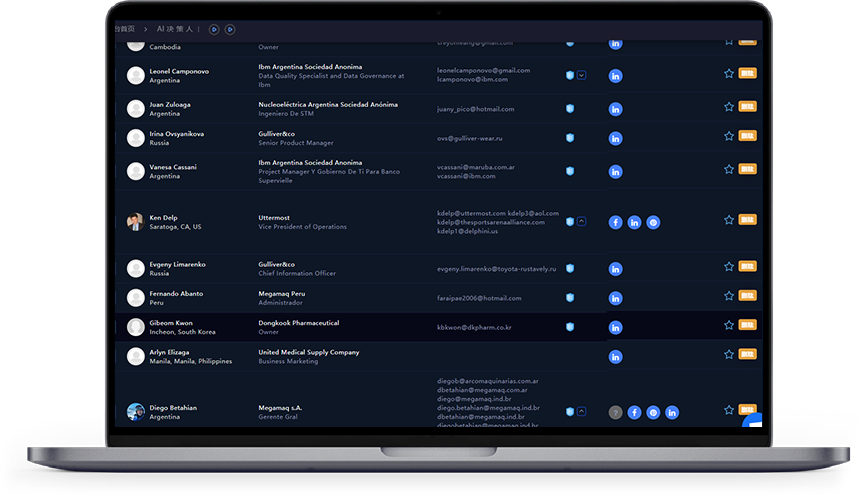
Task: Click United Medical Supply Company
Action: pos(309,352)
